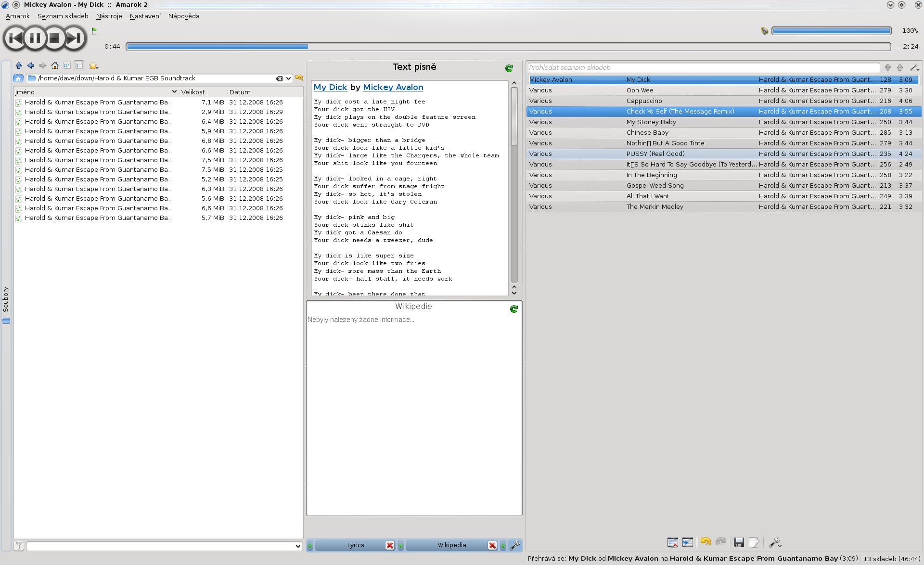Image resolution: width=924 pixels, height=565 pixels.
Task: Select the 5,7 MiB soundtrack file
Action: (158, 218)
